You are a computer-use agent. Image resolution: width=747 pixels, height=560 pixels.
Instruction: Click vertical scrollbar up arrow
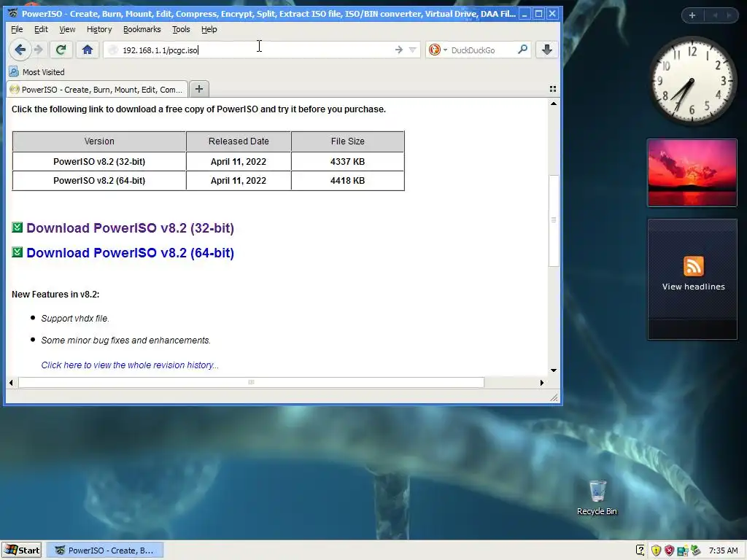[x=553, y=104]
